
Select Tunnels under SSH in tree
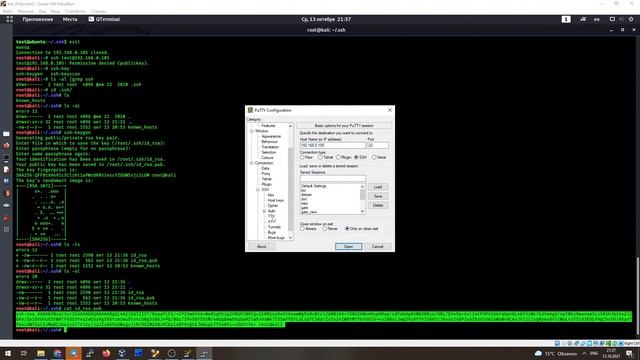pyautogui.click(x=274, y=227)
